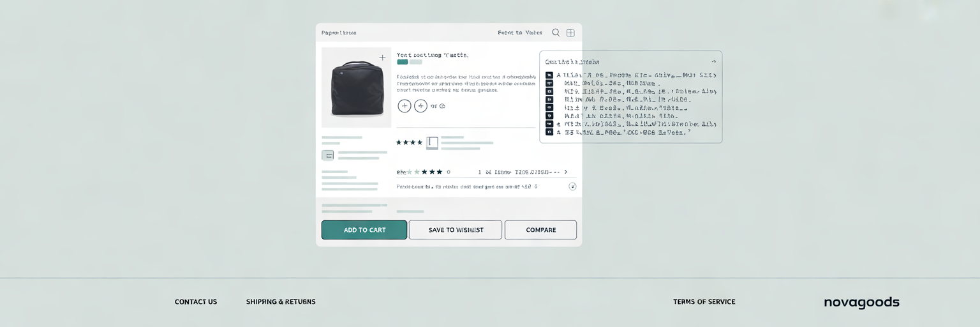The width and height of the screenshot is (980, 327).
Task: Click the left circled plus button
Action: click(x=405, y=106)
